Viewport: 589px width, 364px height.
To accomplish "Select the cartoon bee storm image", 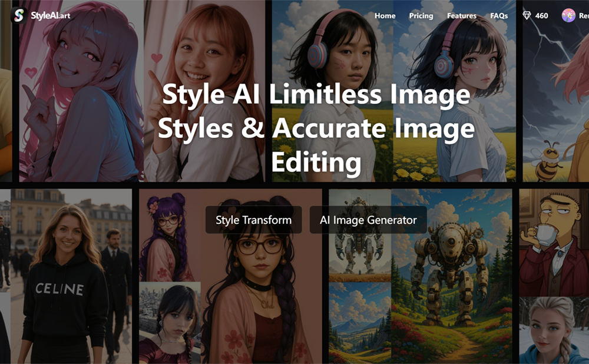I will [556, 91].
